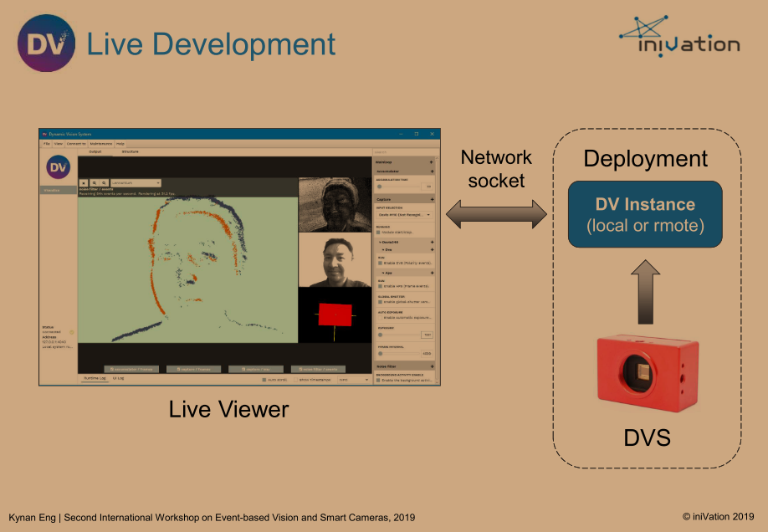Switch to the Runtime Log tab
The width and height of the screenshot is (768, 532).
click(95, 378)
